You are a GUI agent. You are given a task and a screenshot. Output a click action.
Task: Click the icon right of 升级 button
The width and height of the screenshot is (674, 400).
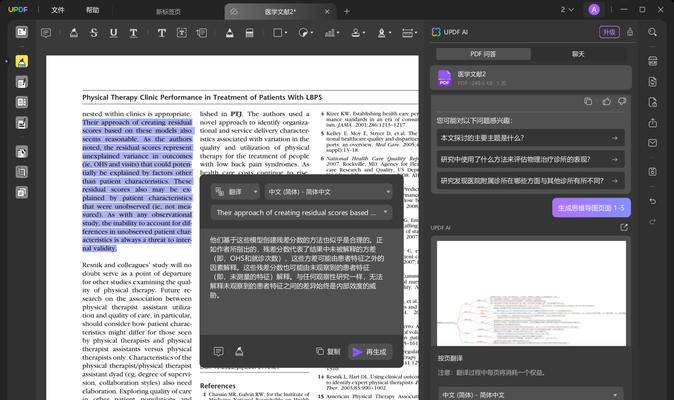(630, 32)
